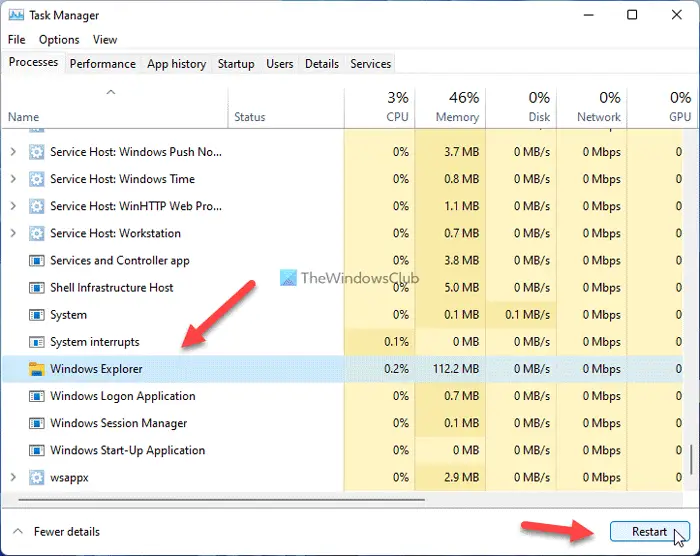Select the Windows Explorer row
The image size is (700, 556).
pyautogui.click(x=342, y=369)
